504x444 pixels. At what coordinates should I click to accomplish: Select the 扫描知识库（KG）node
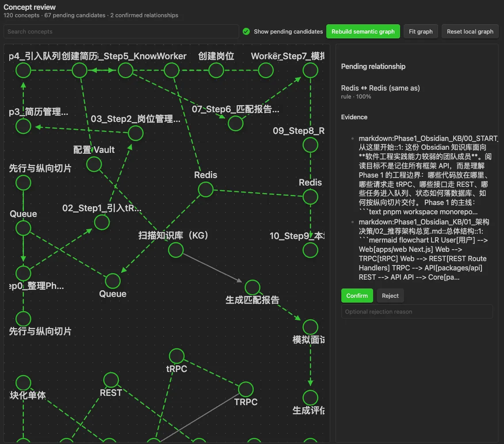pyautogui.click(x=176, y=250)
